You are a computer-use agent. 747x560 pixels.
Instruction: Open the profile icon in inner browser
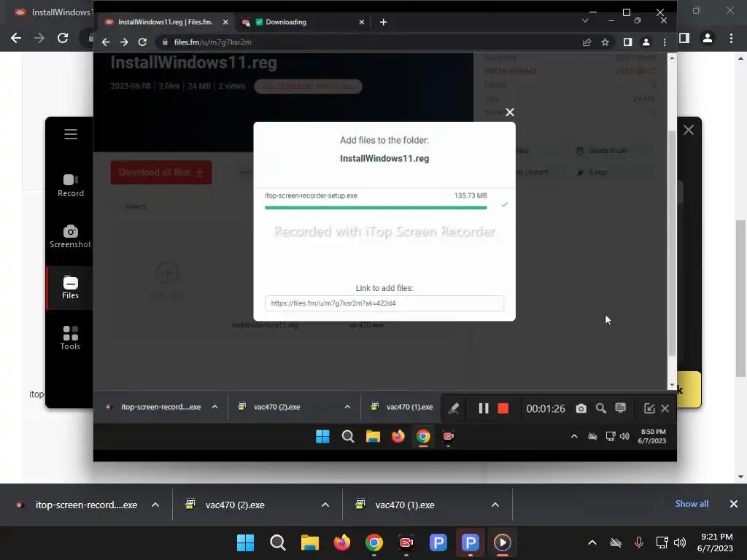(646, 42)
